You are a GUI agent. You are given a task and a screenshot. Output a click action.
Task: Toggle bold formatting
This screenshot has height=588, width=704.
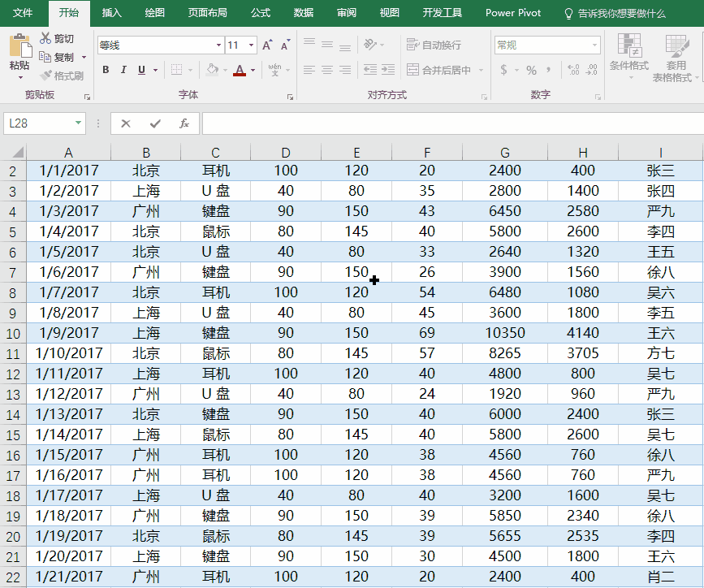pos(106,70)
